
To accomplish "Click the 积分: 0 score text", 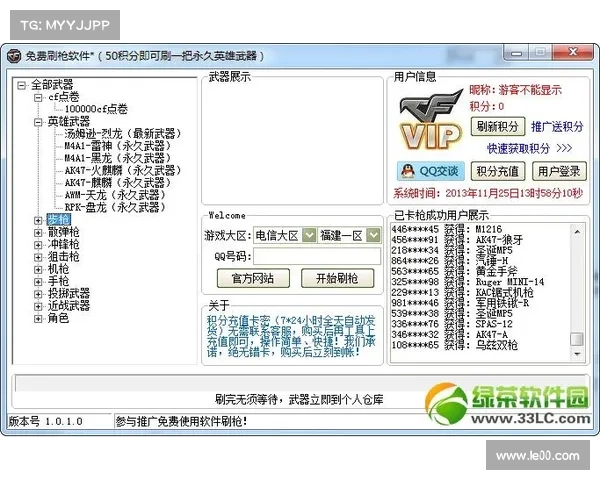I will click(487, 106).
